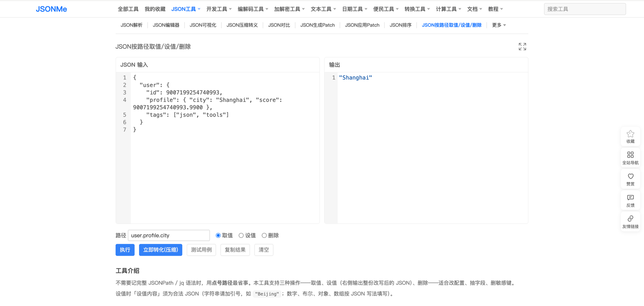Select the 设值 radio button
644x306 pixels.
[x=241, y=235]
